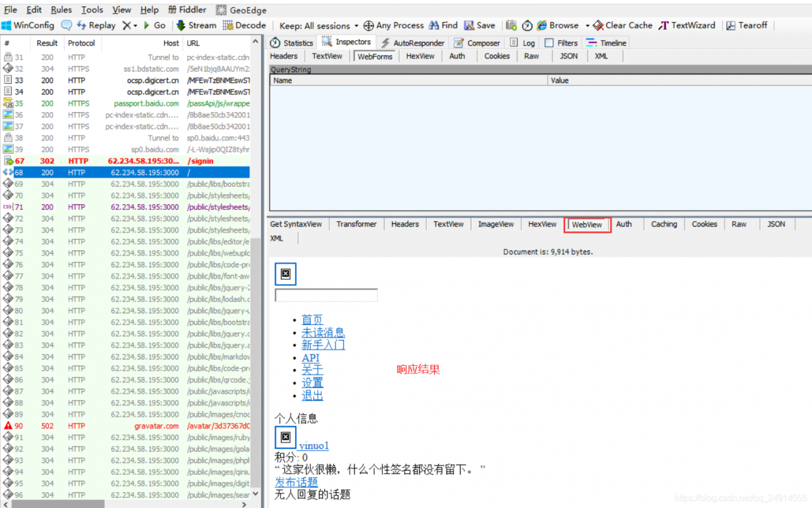Image resolution: width=812 pixels, height=508 pixels.
Task: Open the 设置 link
Action: (312, 382)
